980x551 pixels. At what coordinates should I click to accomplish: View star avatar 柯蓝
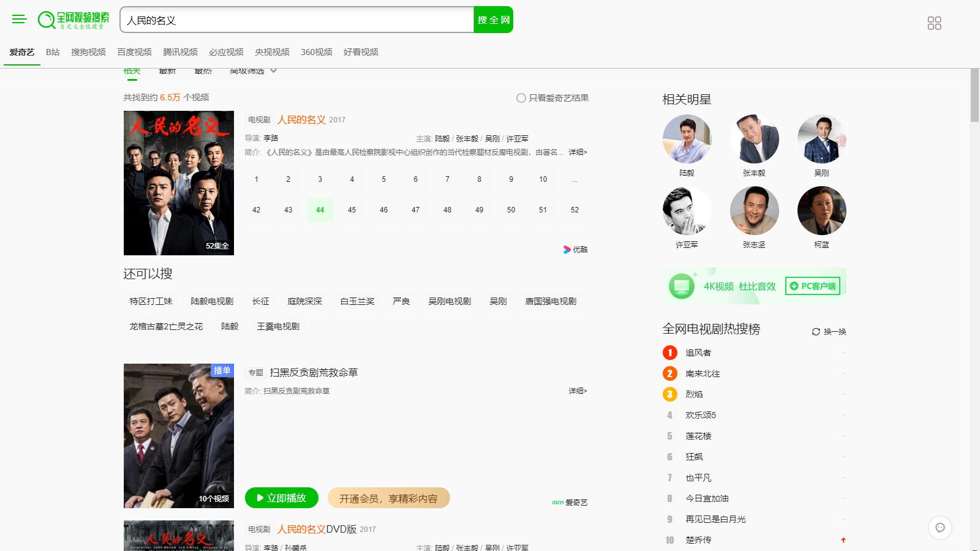pyautogui.click(x=822, y=211)
